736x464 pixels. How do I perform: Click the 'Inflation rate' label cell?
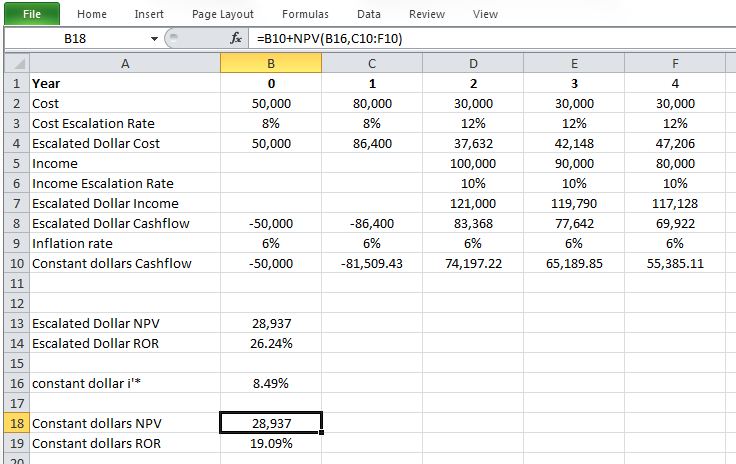[x=125, y=243]
